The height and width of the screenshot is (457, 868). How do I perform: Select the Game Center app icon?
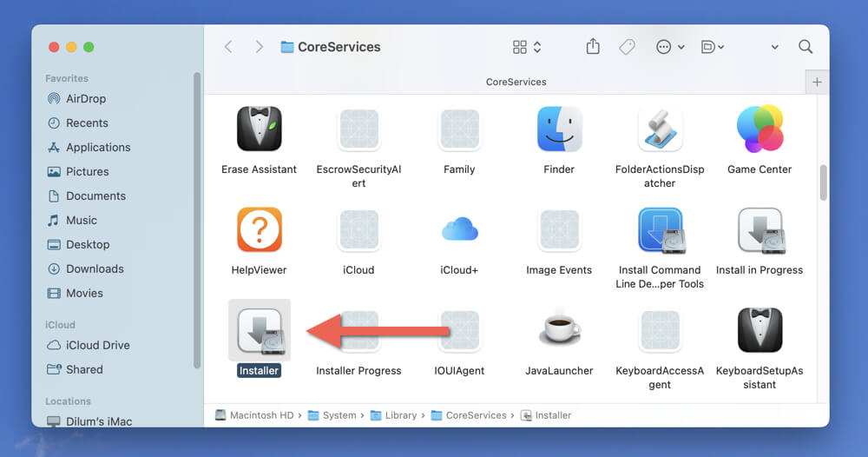(759, 129)
